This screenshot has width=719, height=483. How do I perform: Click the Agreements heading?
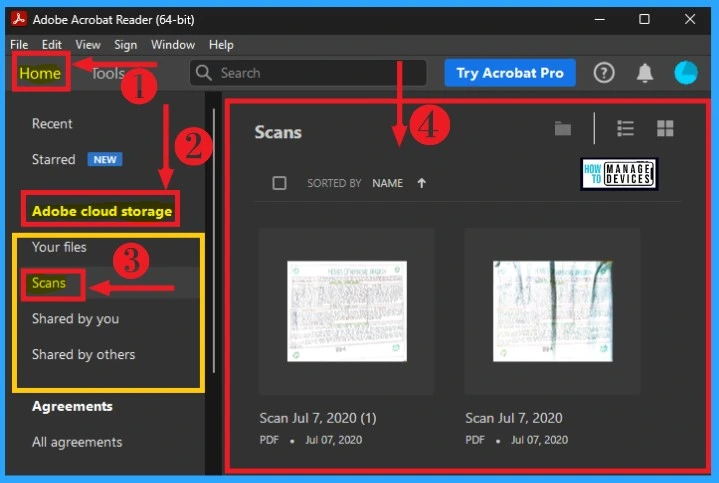[72, 406]
